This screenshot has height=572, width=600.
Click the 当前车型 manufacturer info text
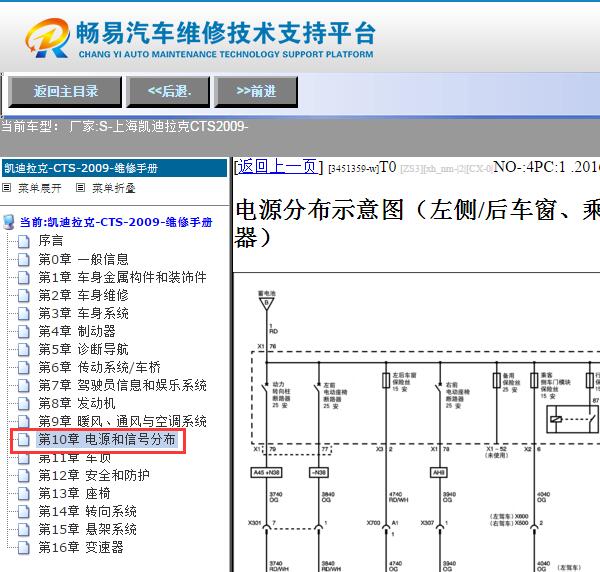point(125,126)
